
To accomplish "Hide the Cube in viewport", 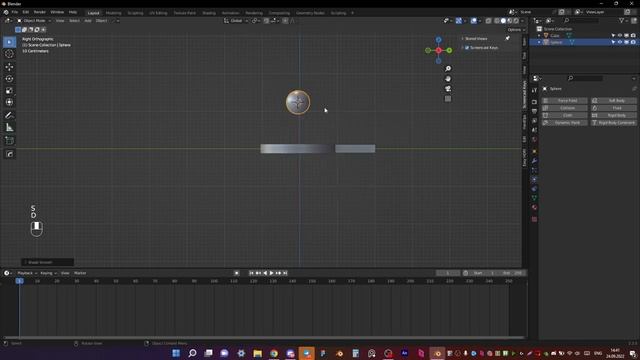I will (620, 36).
